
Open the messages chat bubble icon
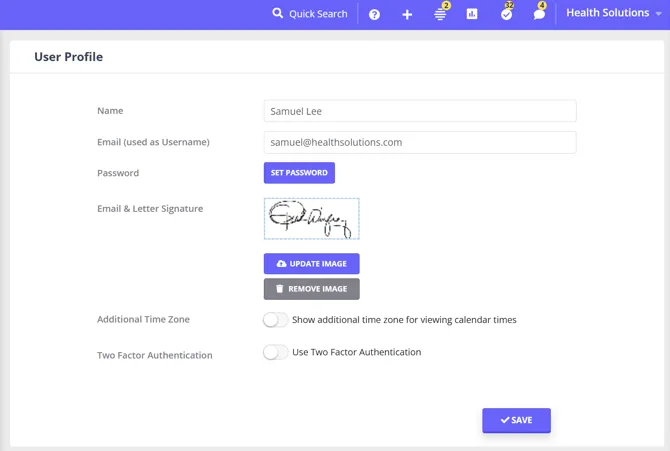[x=539, y=15]
